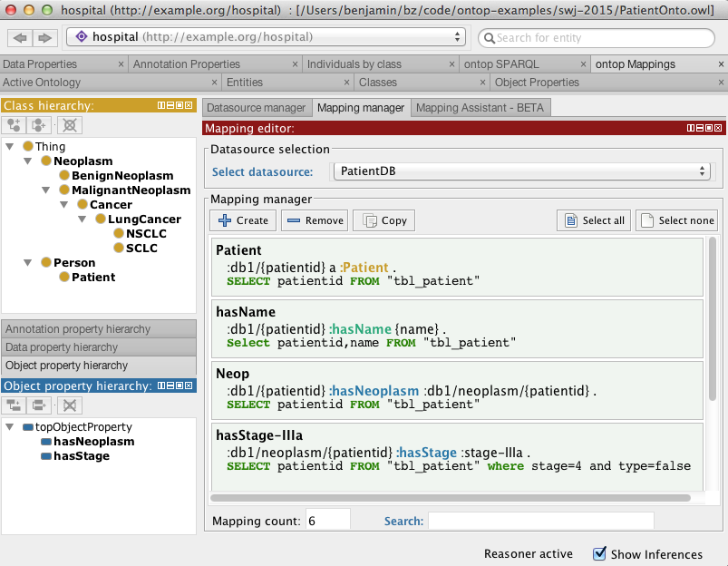The width and height of the screenshot is (728, 566).
Task: Select SCLC in class tree
Action: (141, 249)
